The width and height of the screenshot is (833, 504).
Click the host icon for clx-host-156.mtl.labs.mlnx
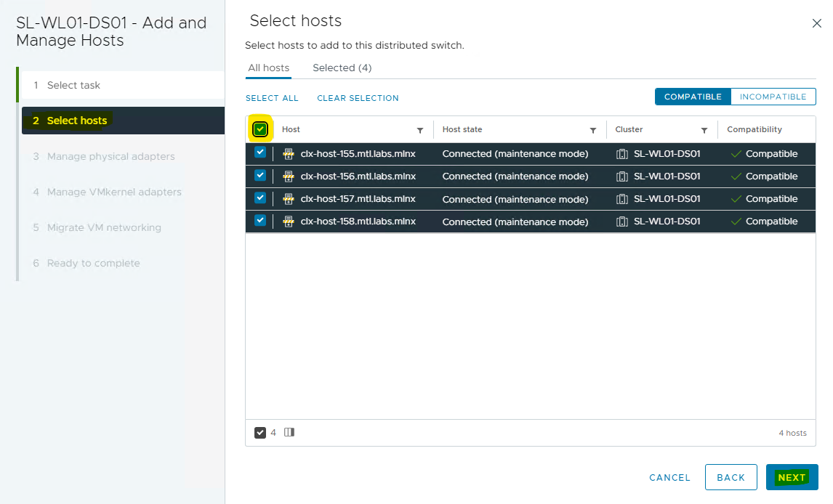289,176
